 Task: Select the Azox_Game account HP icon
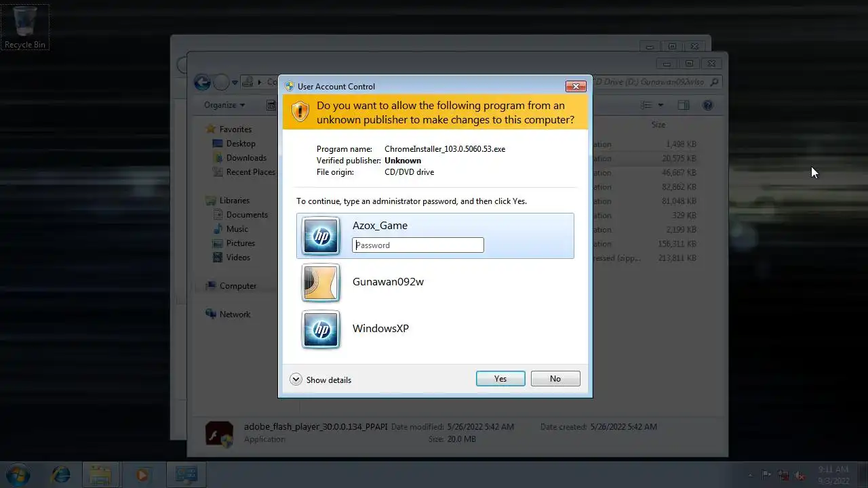tap(321, 236)
